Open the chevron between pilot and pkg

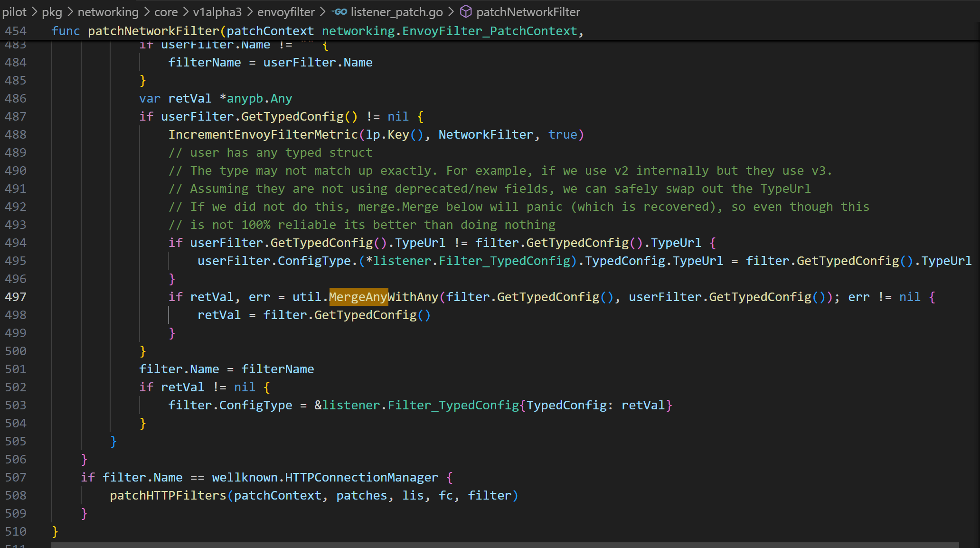34,12
